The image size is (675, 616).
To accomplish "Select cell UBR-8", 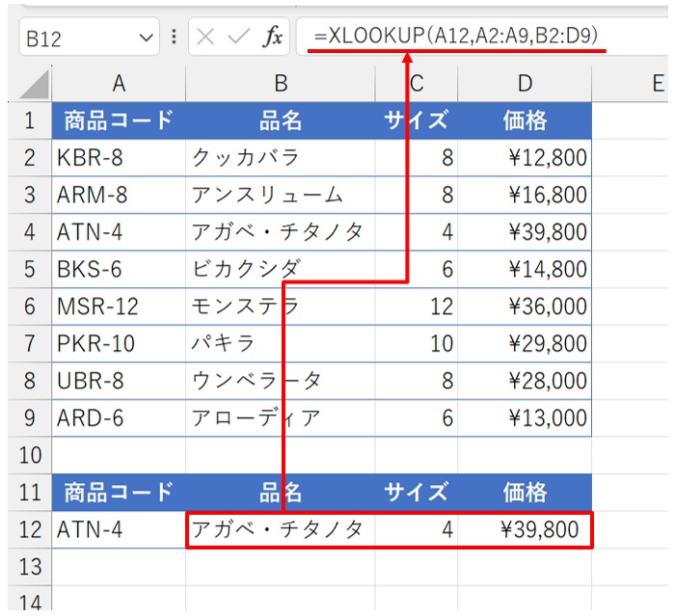I will click(119, 381).
